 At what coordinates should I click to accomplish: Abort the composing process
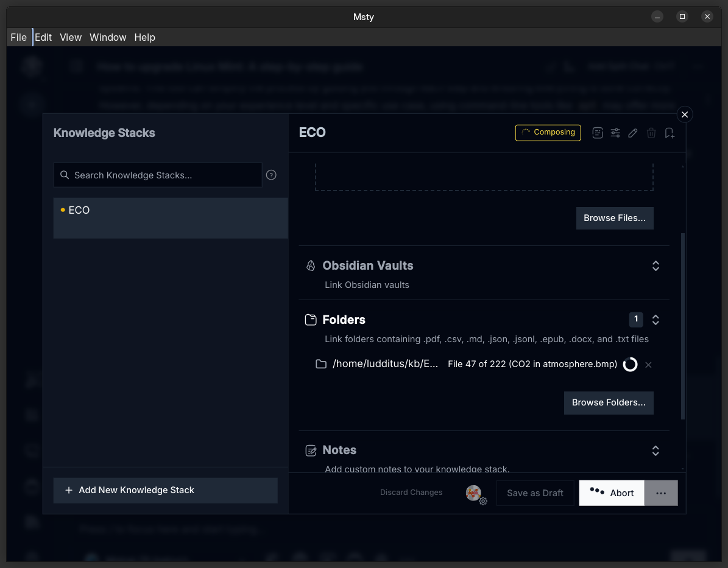(612, 493)
